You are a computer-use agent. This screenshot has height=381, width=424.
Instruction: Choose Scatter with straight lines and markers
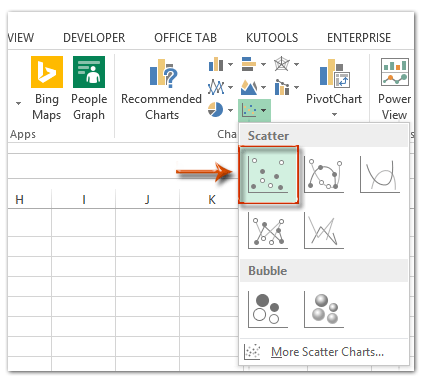[x=268, y=231]
